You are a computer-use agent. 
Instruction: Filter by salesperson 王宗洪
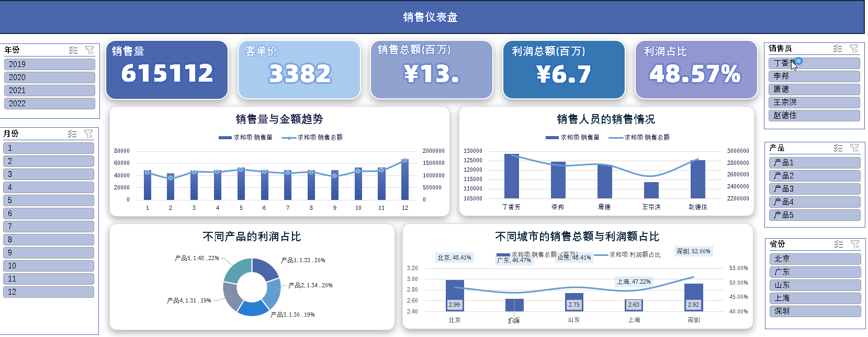[x=815, y=103]
